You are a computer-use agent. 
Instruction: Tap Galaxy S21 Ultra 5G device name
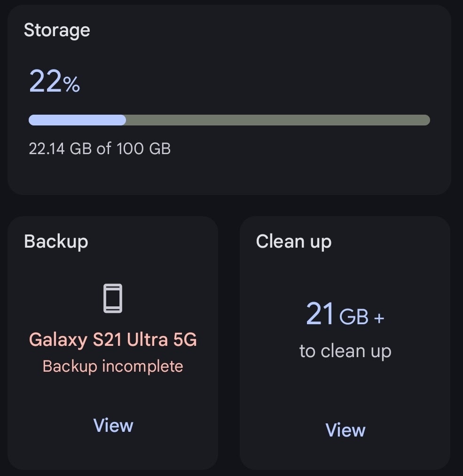[x=113, y=339]
